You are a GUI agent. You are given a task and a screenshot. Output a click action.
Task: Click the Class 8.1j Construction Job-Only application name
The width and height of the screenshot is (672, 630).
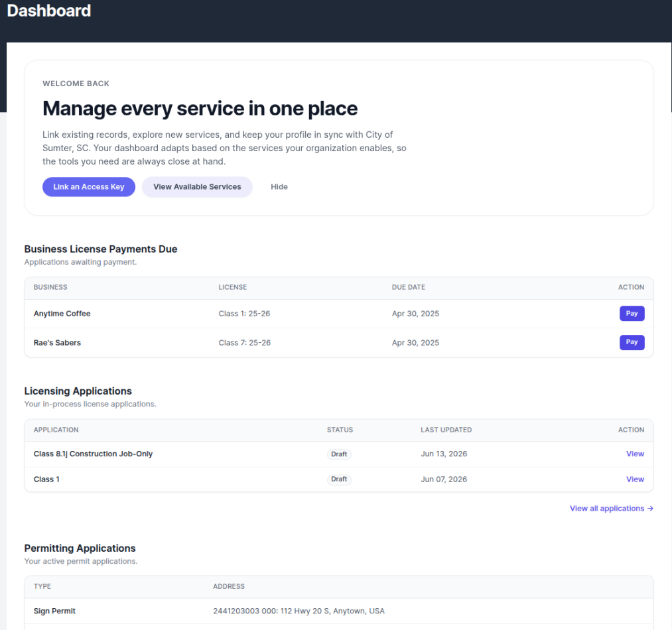coord(93,454)
